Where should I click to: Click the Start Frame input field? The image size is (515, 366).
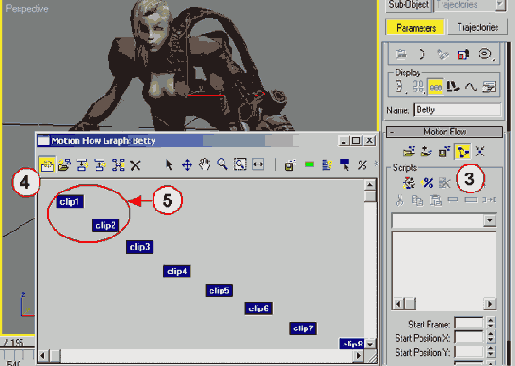[x=469, y=323]
